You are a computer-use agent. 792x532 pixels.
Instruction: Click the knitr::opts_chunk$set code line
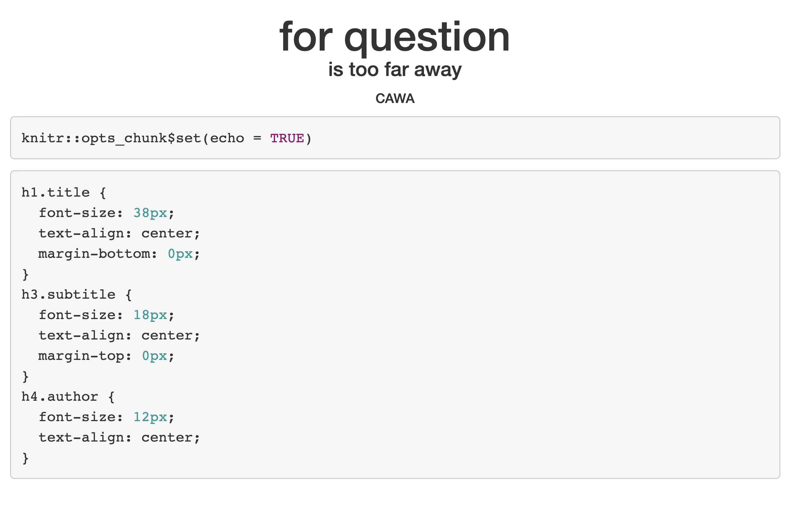[166, 138]
